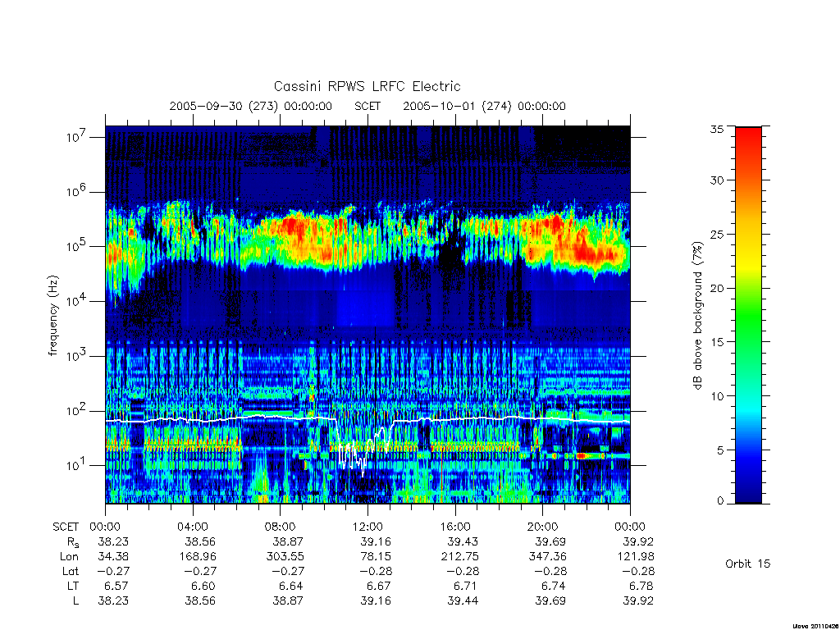Click the 'LT' row label

[x=73, y=586]
